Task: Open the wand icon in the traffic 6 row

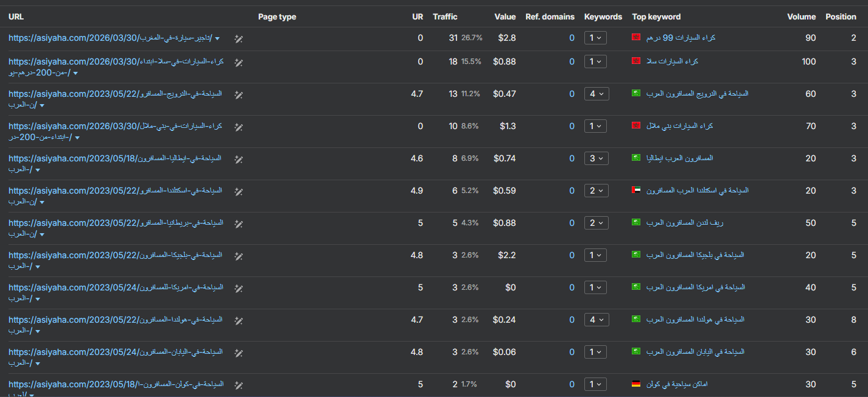Action: [239, 191]
